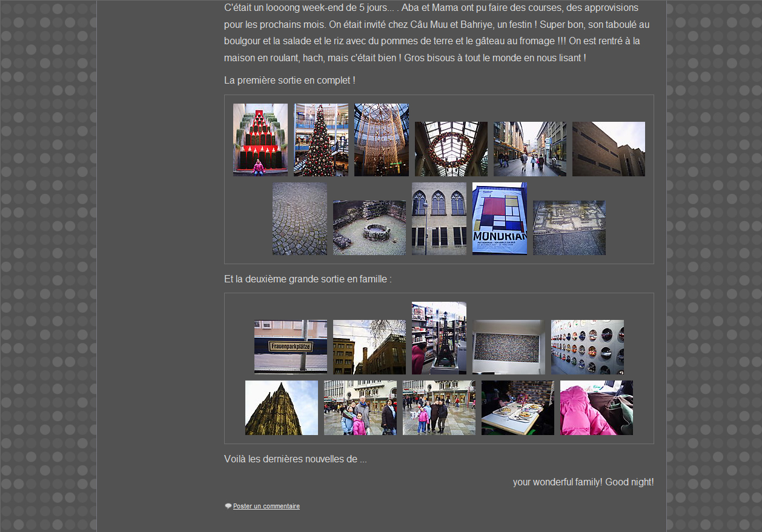Viewport: 762px width, 532px height.
Task: Open the gothic church windows thumbnail
Action: [439, 219]
